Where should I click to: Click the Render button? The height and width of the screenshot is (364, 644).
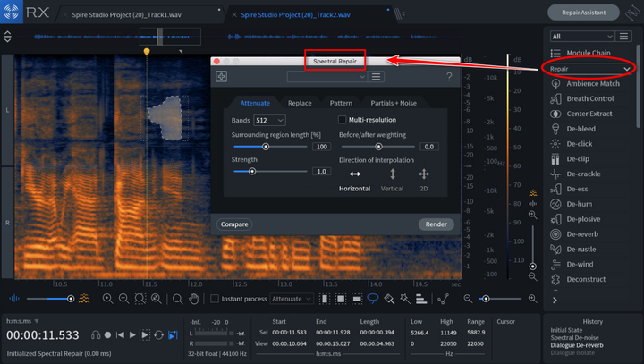point(436,224)
